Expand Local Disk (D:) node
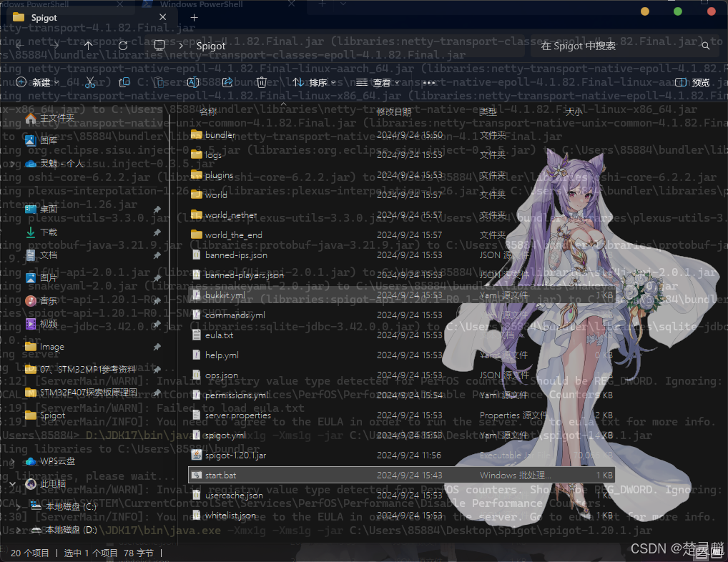 coord(18,530)
